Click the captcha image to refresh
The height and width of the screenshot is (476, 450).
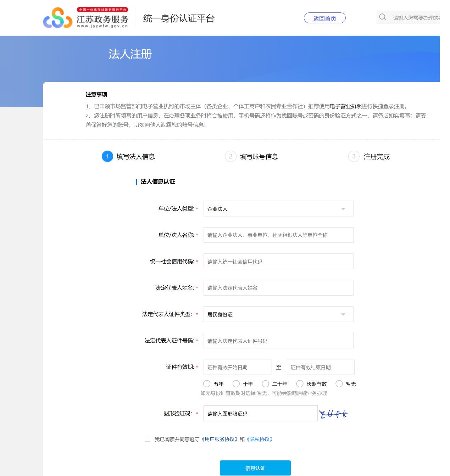(x=333, y=414)
